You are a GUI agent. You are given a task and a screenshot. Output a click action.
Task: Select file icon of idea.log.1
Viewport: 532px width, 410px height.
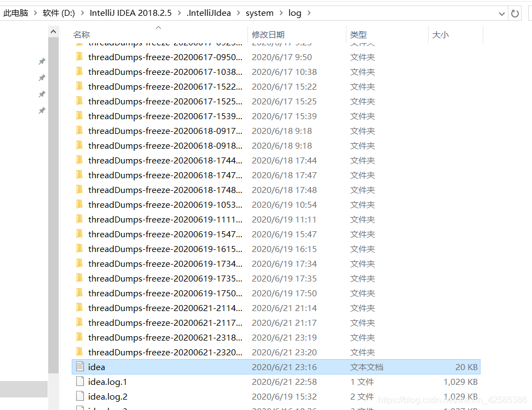[80, 381]
